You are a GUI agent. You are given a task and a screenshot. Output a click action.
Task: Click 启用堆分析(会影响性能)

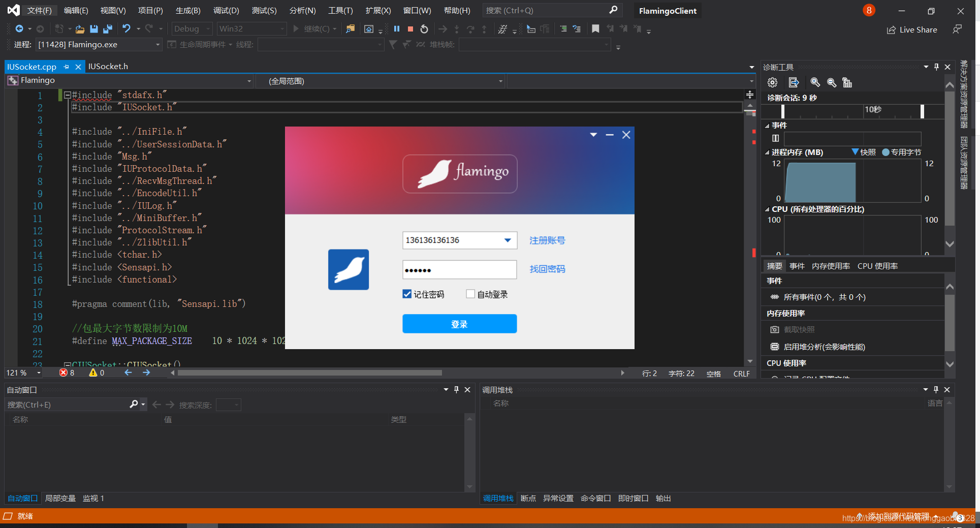tap(824, 347)
